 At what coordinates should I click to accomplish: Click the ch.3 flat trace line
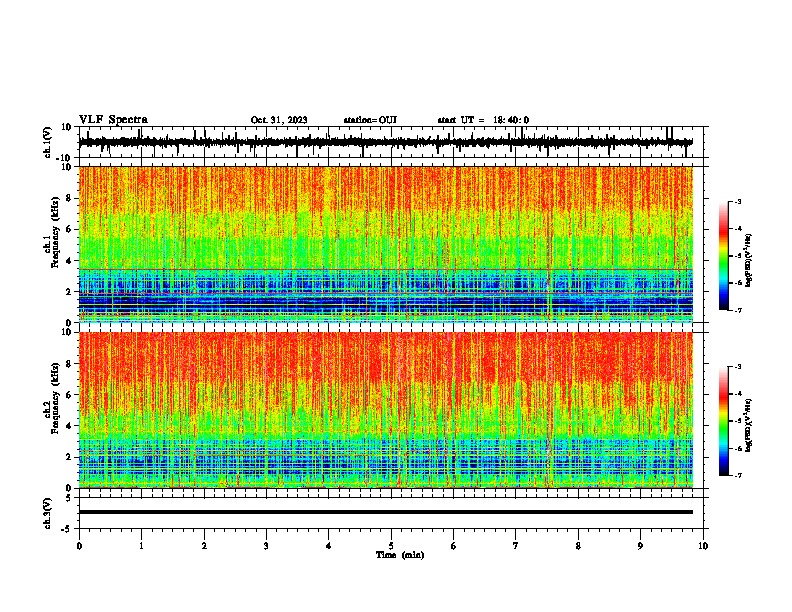click(386, 512)
